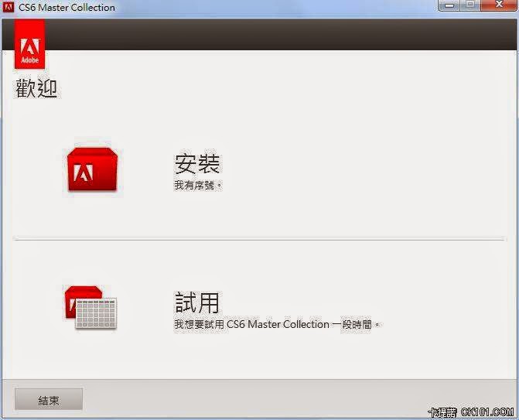519x420 pixels.
Task: Click the Adobe logo badge in header
Action: click(x=29, y=44)
